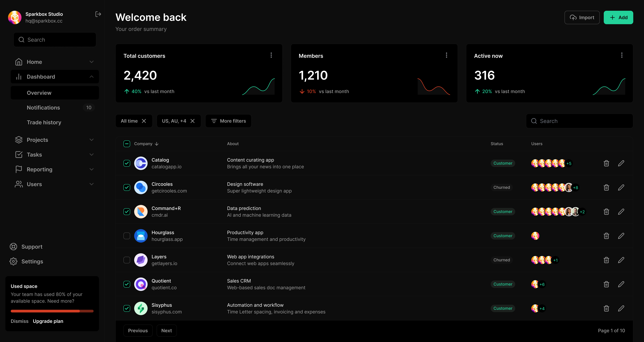Viewport: 644px width, 342px height.
Task: Click the Users icon in the sidebar
Action: (x=19, y=184)
